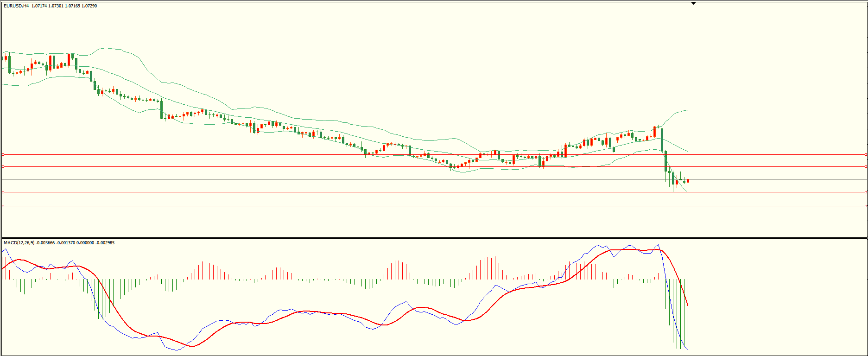Viewport: 868px width, 356px height.
Task: Click right-end handle of third red horizontal line
Action: point(866,192)
